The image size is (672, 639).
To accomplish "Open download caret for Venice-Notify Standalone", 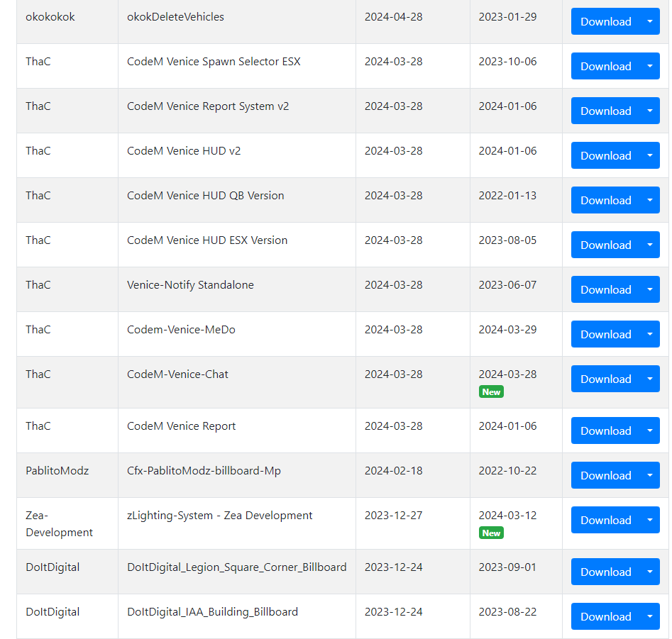I will [650, 289].
